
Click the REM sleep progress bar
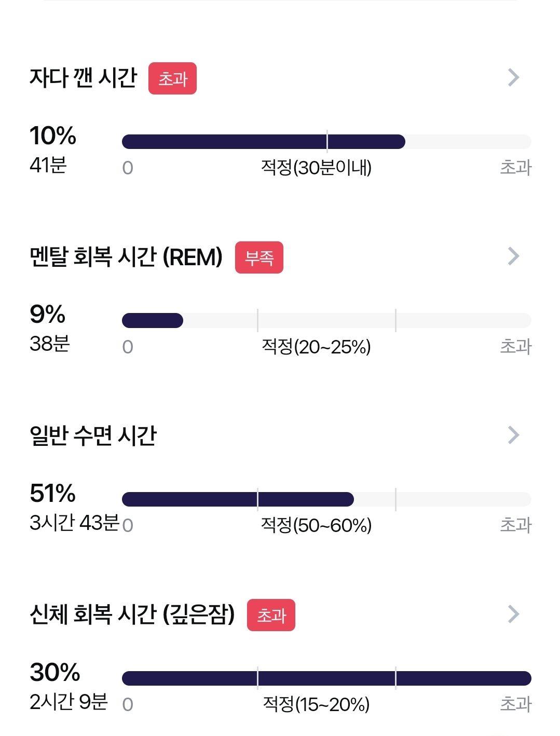[326, 321]
